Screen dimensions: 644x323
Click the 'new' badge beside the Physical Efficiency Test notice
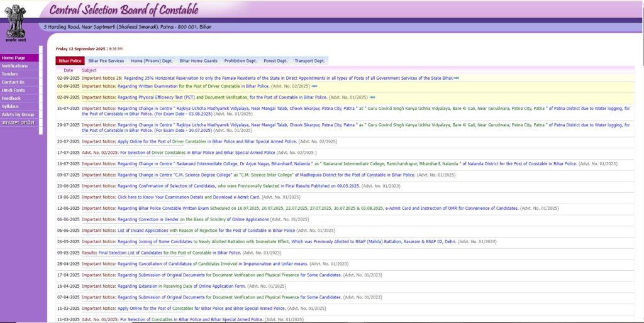[x=372, y=97]
